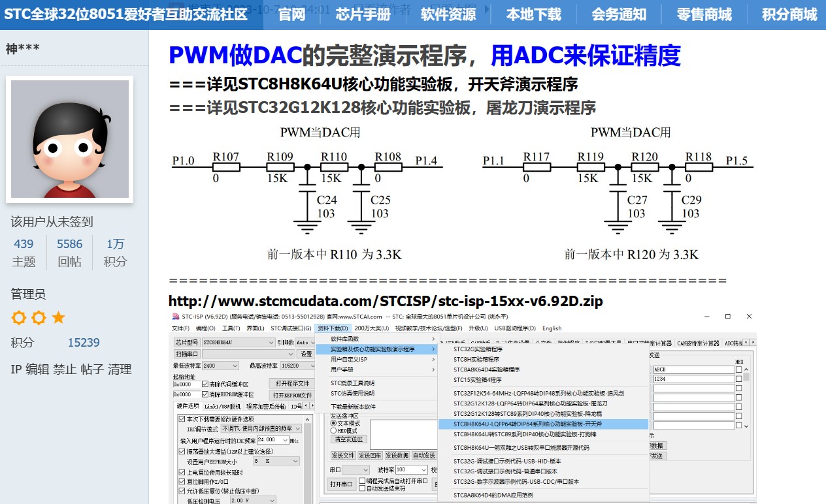Viewport: 826px width, 504px height.
Task: Open the stc-isp-15xx-v6.92D.zip download link
Action: [x=386, y=301]
